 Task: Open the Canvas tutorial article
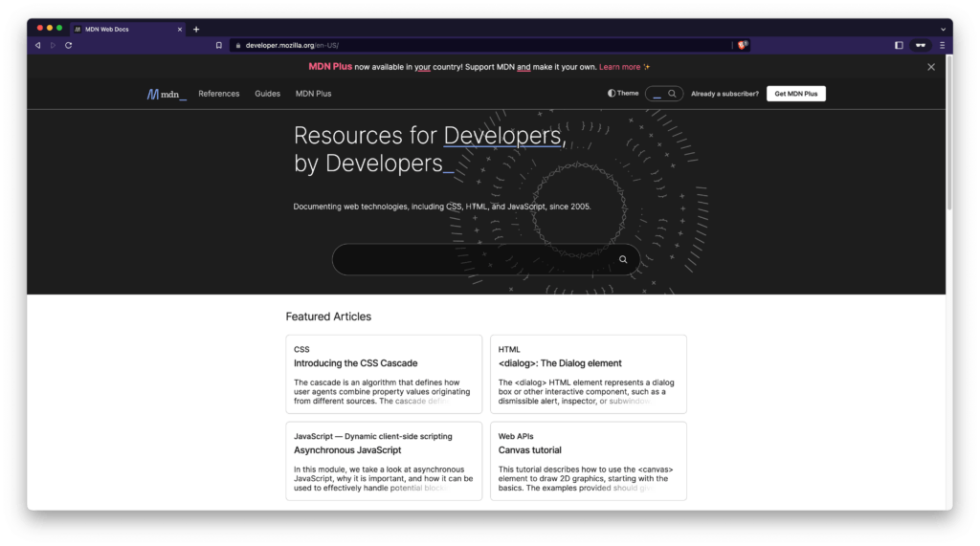[x=529, y=449]
